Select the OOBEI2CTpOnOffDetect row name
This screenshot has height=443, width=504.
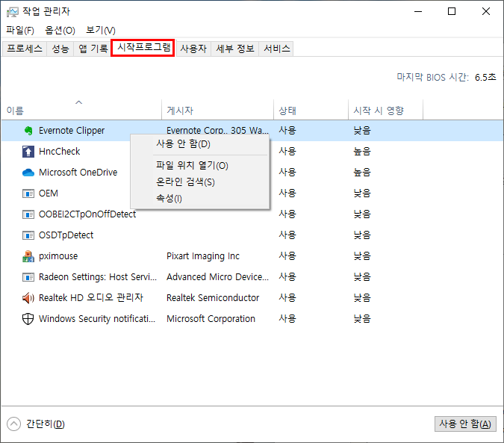[x=87, y=214]
